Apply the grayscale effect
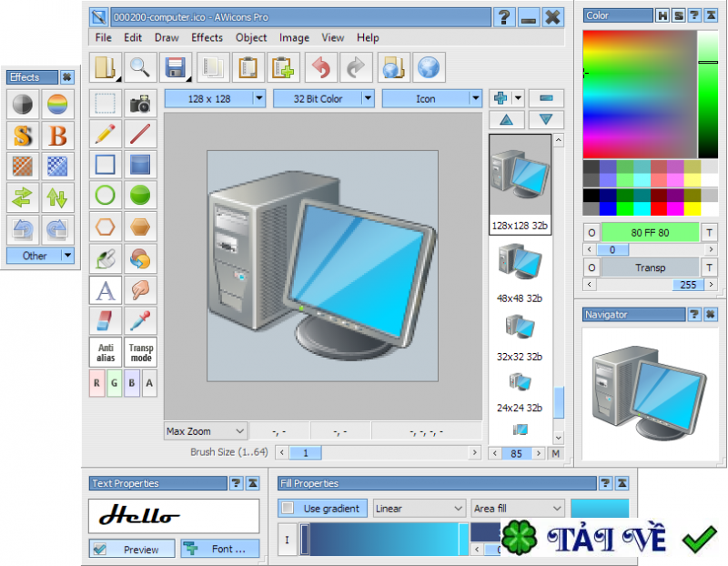This screenshot has height=566, width=728. tap(22, 105)
